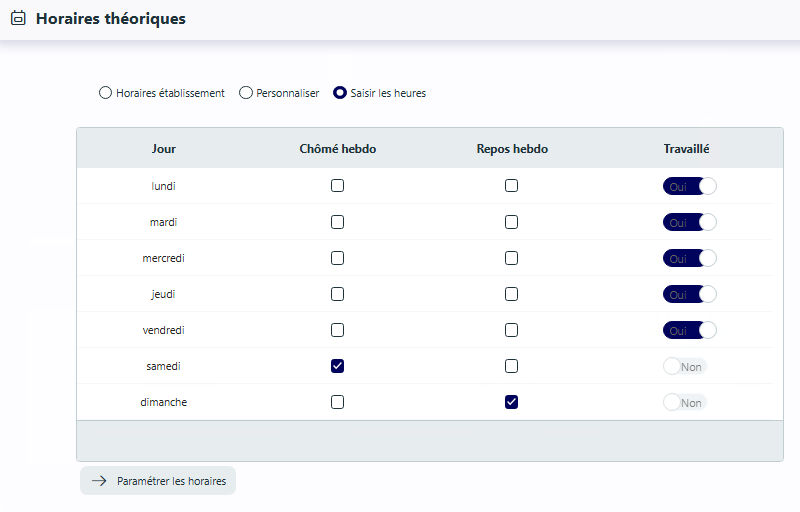
Task: Click the Chômé hebdo column header
Action: coord(338,149)
